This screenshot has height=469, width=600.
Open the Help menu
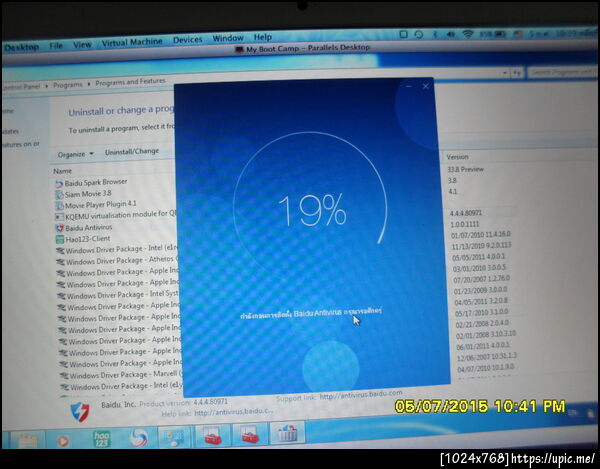pos(262,37)
